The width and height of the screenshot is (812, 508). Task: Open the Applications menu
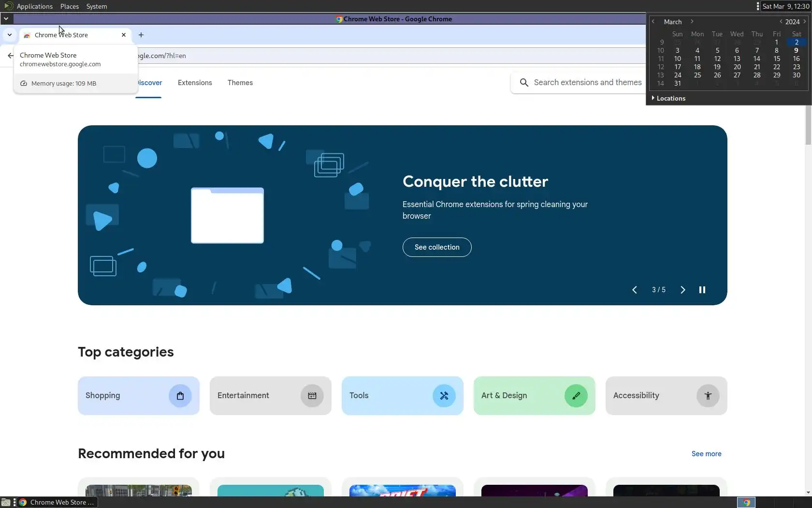[35, 6]
